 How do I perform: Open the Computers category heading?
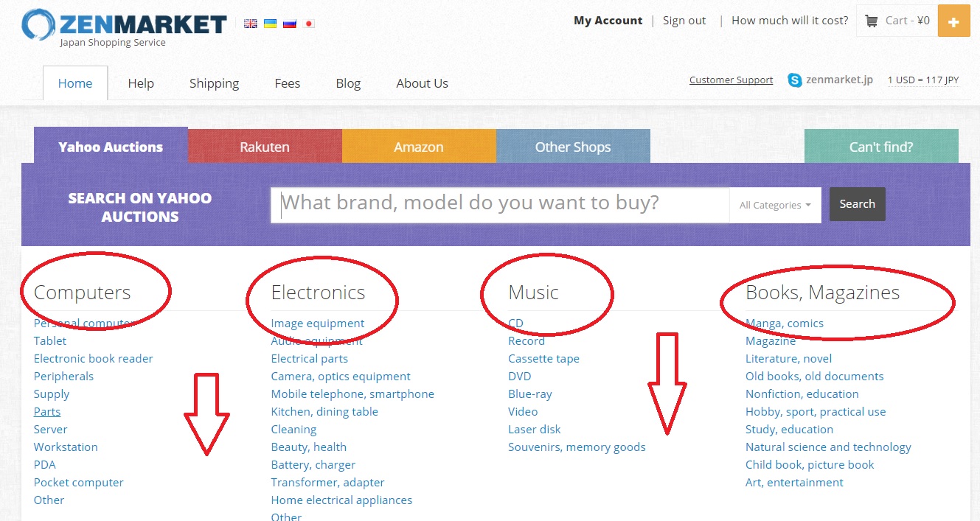coord(83,293)
